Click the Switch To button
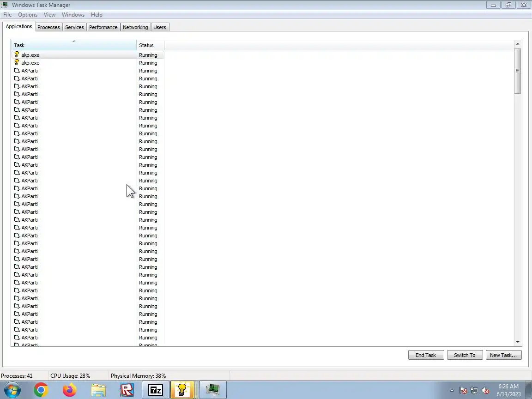Viewport: 532px width, 399px height. [x=465, y=355]
